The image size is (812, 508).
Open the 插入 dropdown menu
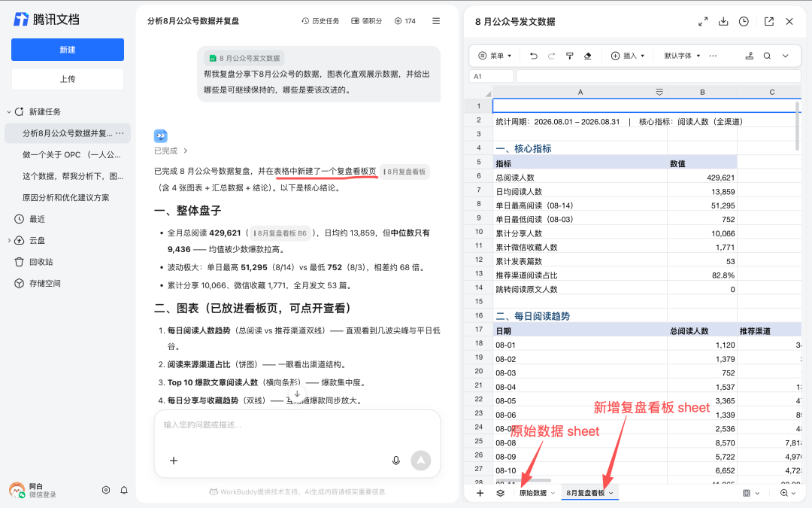[x=628, y=56]
